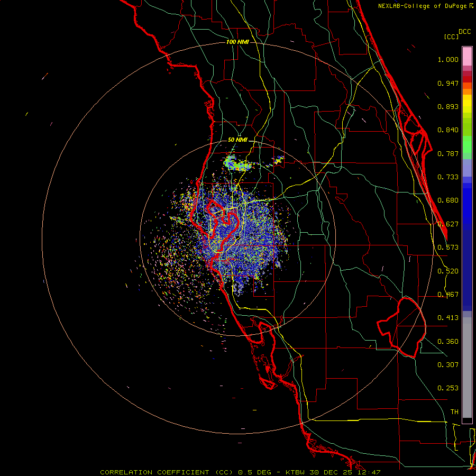Click the green echo cluster below 50 NMI label

[239, 164]
